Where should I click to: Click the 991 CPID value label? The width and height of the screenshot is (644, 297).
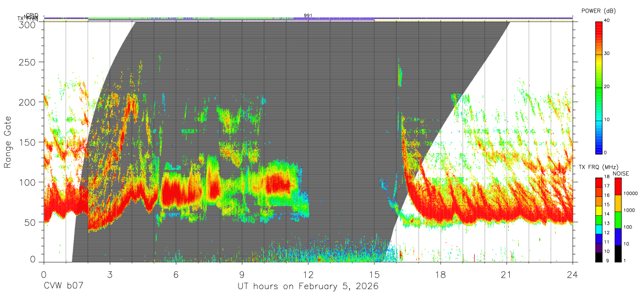[x=308, y=16]
